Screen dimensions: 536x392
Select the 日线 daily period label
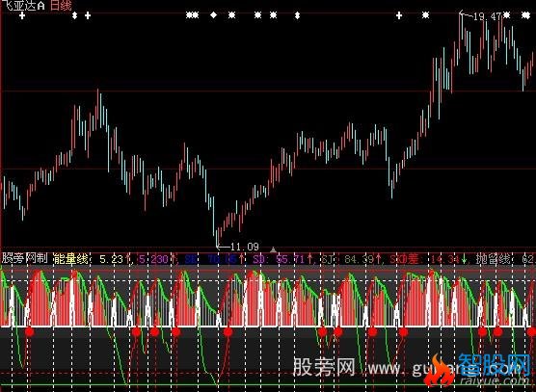(61, 5)
